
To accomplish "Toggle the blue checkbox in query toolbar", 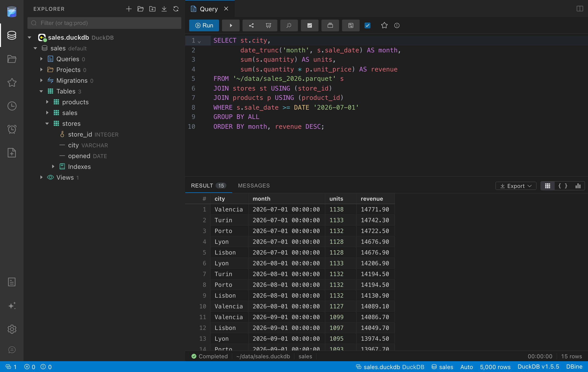I will (367, 25).
